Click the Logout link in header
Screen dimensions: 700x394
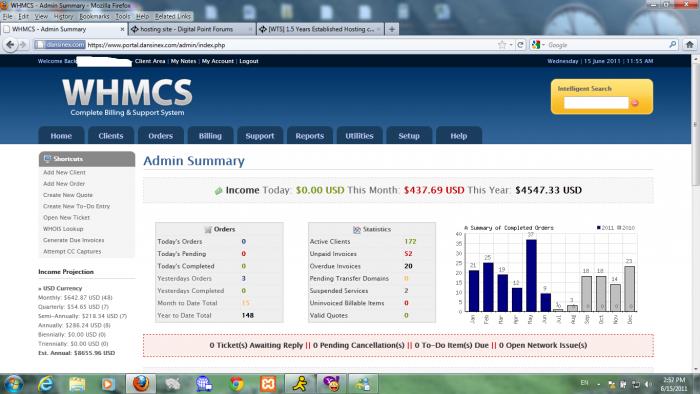point(249,61)
